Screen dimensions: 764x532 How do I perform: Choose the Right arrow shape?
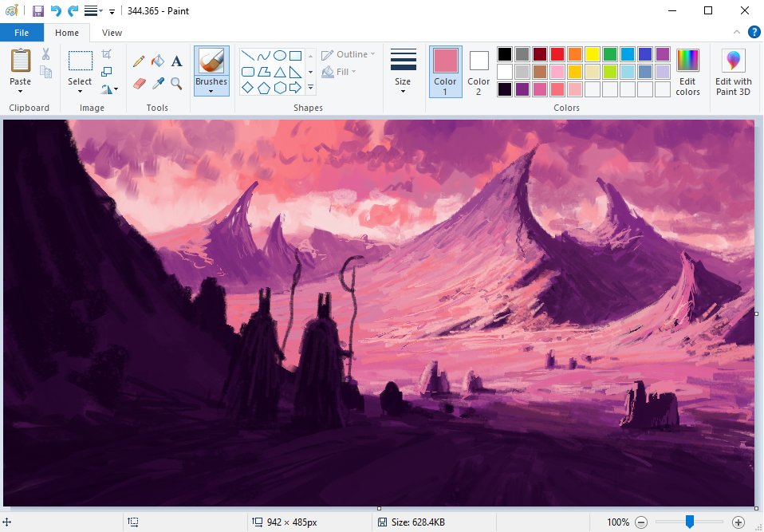295,88
